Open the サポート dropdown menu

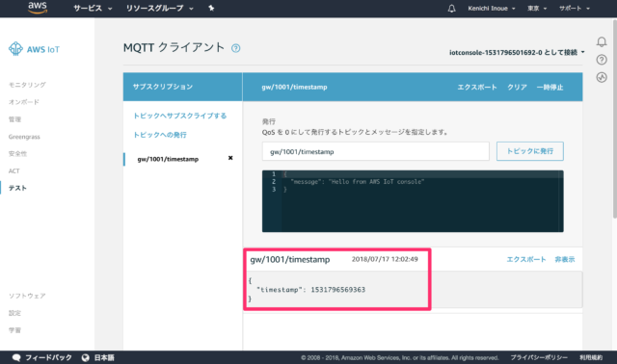point(575,9)
